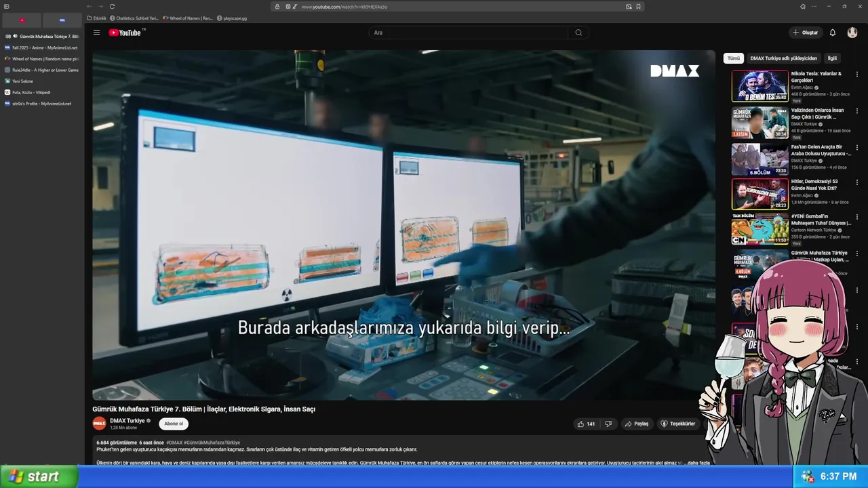Image resolution: width=868 pixels, height=488 pixels.
Task: View site info via the padlock icon
Action: coord(277,6)
